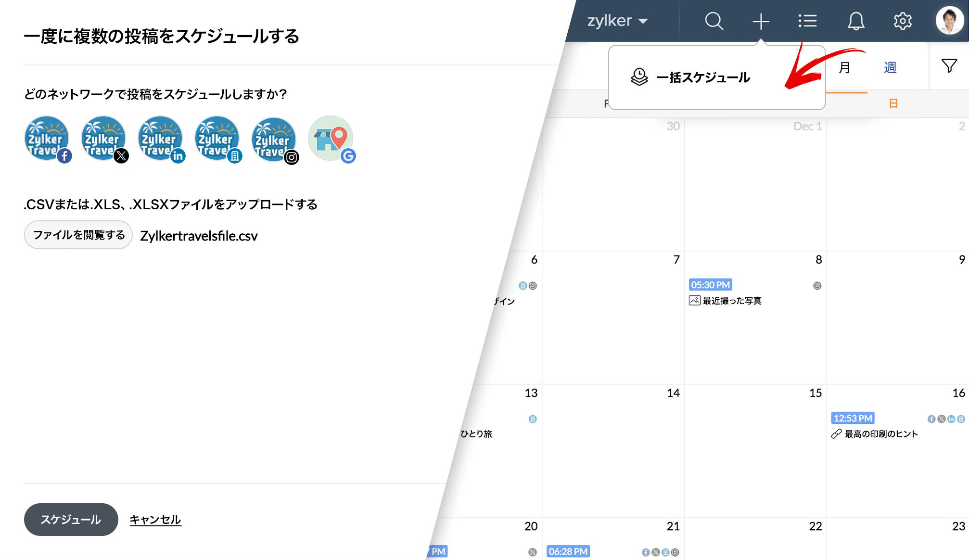Image resolution: width=969 pixels, height=560 pixels.
Task: Click the bulk schedule layers icon
Action: [638, 76]
